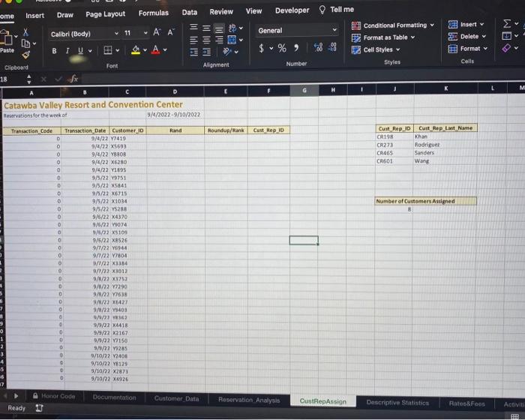This screenshot has width=525, height=420.
Task: Apply the red Font Color A
Action: point(155,50)
